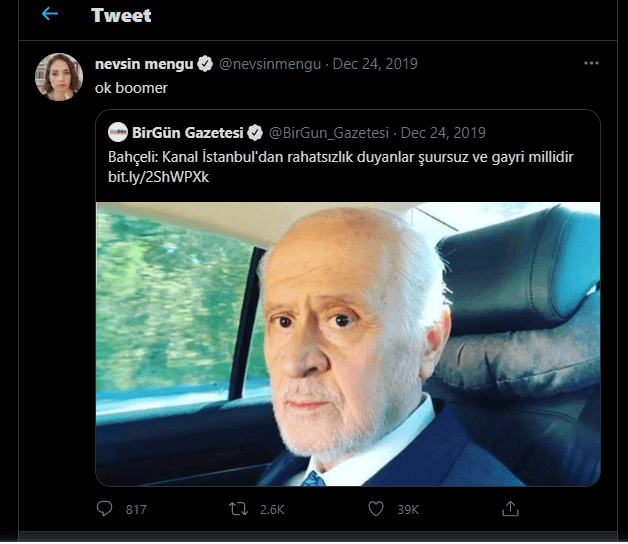Viewport: 628px width, 544px height.
Task: Open the quoted tweet's photo
Action: point(348,343)
